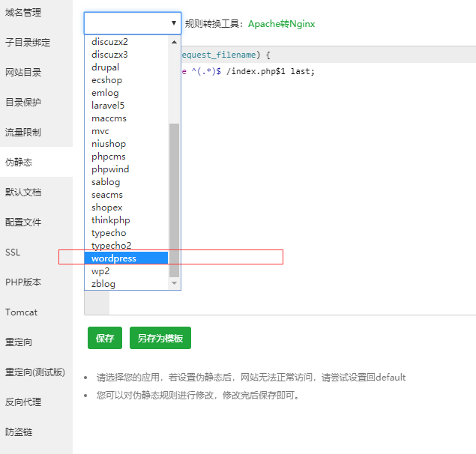Select wordpress from the dropdown list
The height and width of the screenshot is (454, 476).
coord(114,258)
